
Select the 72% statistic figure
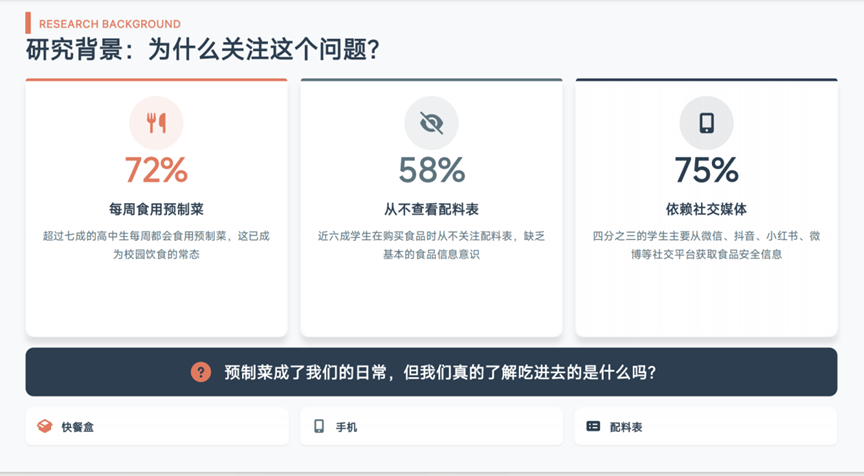pyautogui.click(x=156, y=171)
